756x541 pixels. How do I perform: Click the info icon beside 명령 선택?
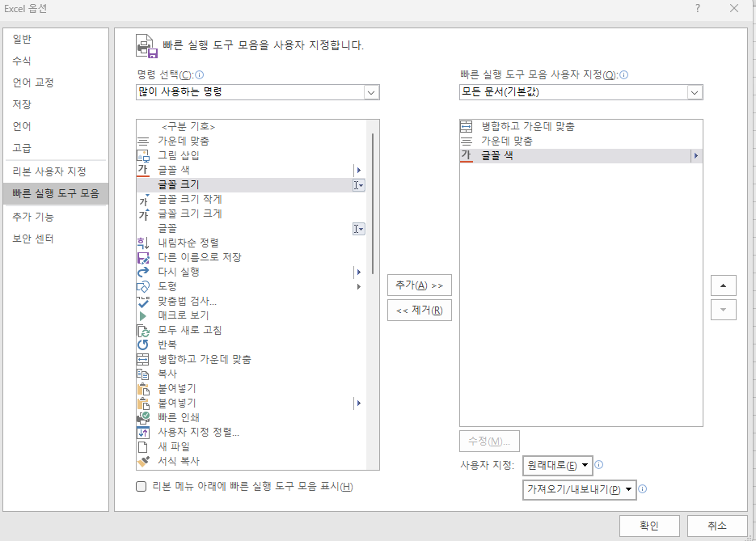(x=199, y=74)
